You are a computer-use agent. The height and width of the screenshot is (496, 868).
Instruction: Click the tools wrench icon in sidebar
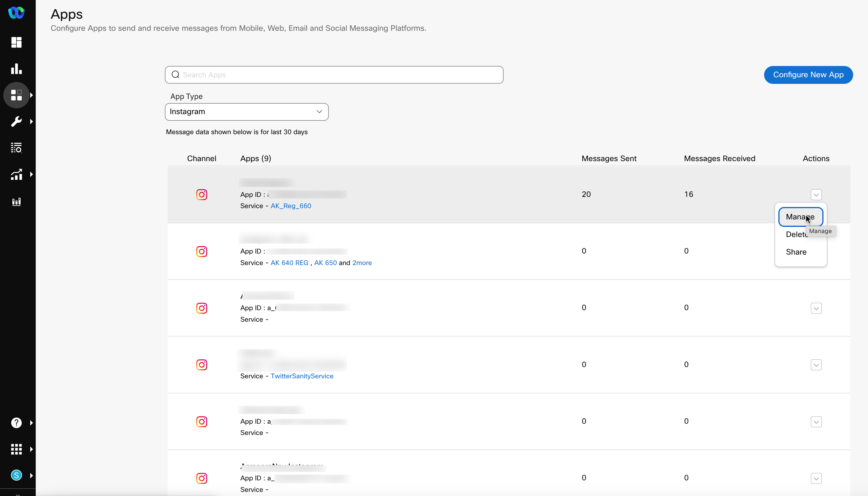pyautogui.click(x=16, y=121)
